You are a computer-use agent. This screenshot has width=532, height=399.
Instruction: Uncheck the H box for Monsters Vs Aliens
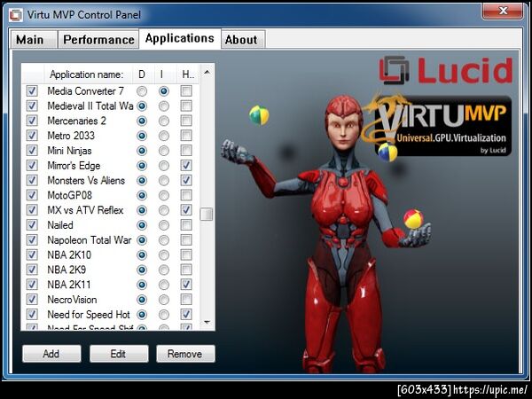[186, 181]
